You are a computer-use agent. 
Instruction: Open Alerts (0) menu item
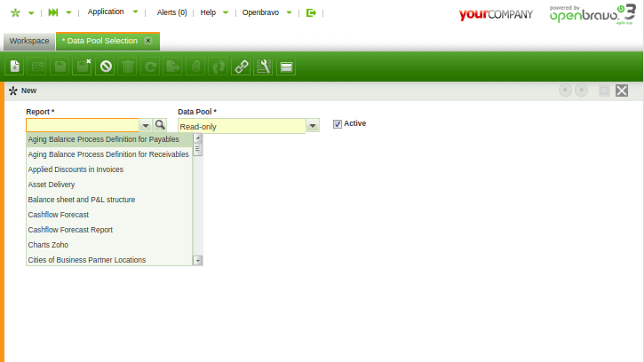point(171,12)
